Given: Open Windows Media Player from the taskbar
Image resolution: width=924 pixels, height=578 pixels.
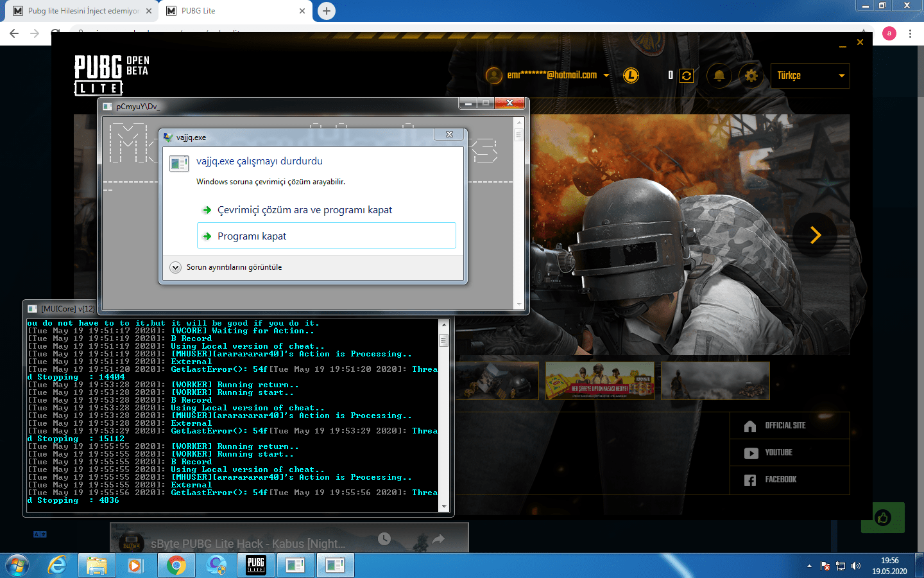Looking at the screenshot, I should [x=135, y=565].
